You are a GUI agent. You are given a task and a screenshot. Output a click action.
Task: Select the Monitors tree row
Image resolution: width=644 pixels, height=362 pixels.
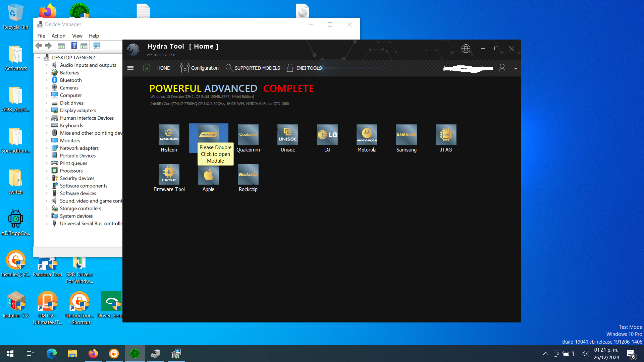pyautogui.click(x=70, y=140)
